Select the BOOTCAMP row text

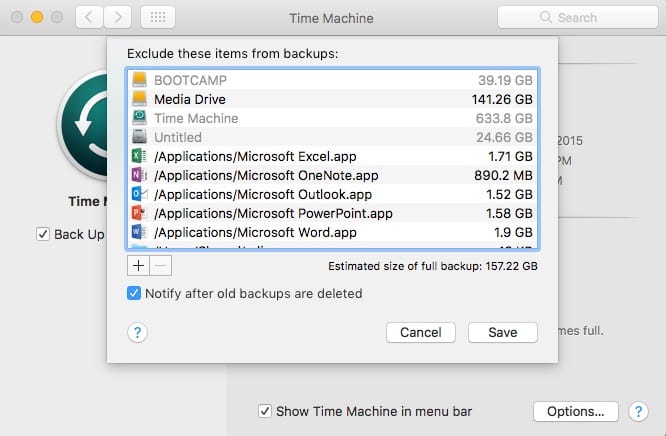coord(190,80)
